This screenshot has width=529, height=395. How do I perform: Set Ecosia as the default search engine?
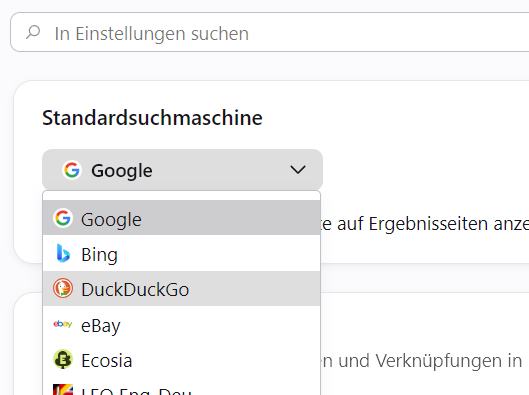107,361
